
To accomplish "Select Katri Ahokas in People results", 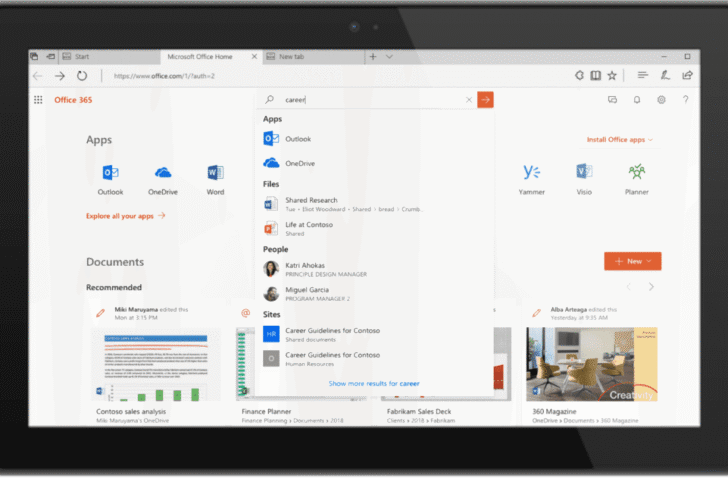I will coord(374,269).
